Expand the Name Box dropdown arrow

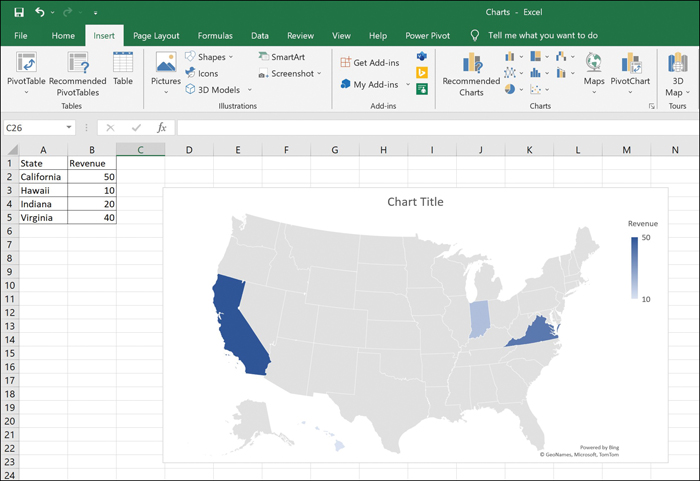[x=69, y=127]
